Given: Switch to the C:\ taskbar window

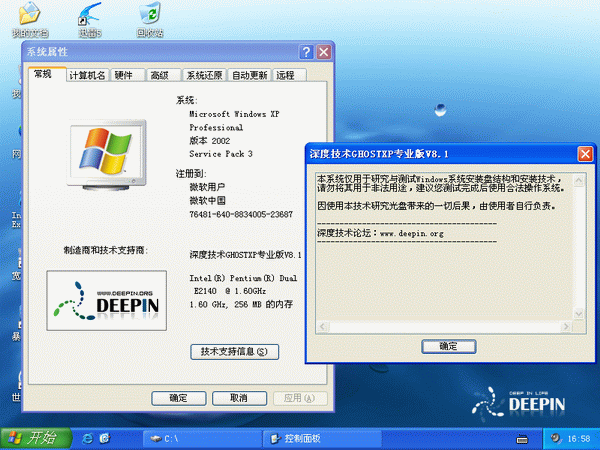Looking at the screenshot, I should pyautogui.click(x=202, y=439).
